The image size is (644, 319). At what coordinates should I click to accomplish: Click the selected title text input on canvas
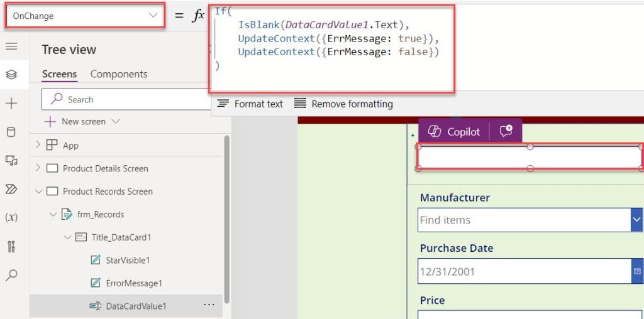[x=530, y=158]
